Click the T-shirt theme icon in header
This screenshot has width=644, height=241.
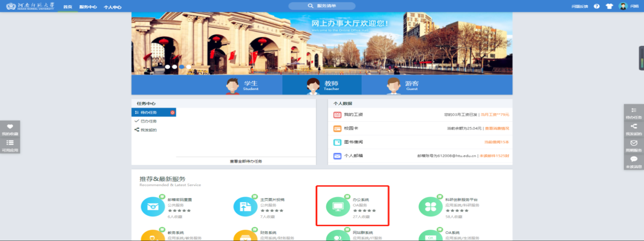click(609, 6)
